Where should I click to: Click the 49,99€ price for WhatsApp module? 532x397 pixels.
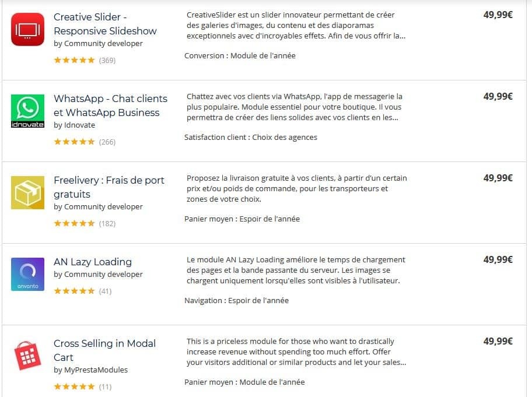498,97
